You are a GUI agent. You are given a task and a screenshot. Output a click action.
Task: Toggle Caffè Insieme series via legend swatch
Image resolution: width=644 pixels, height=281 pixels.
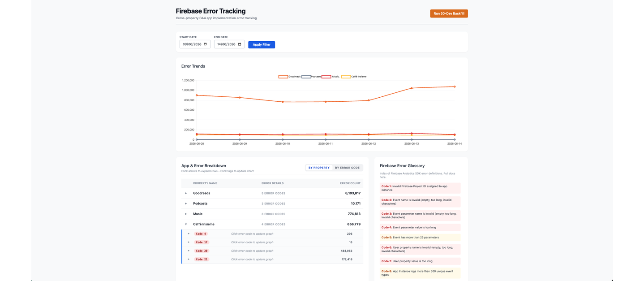pyautogui.click(x=346, y=77)
